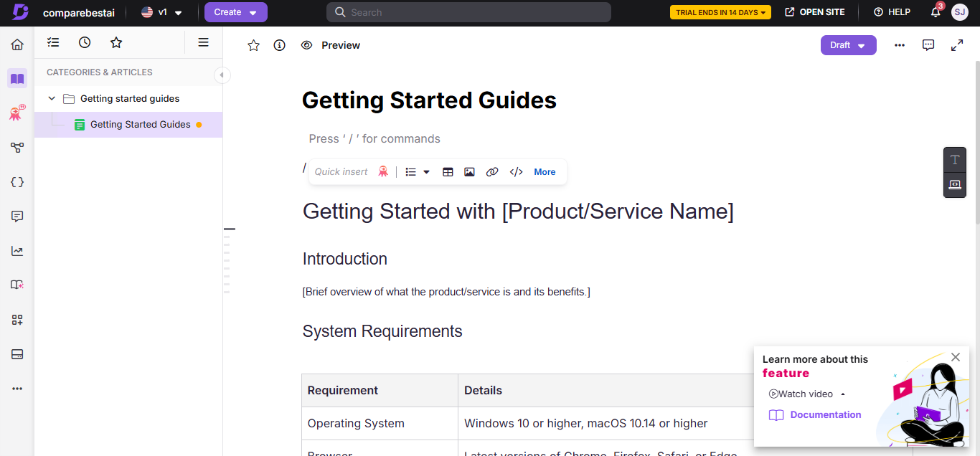
Task: Insert code block from quick insert bar
Action: (x=516, y=172)
